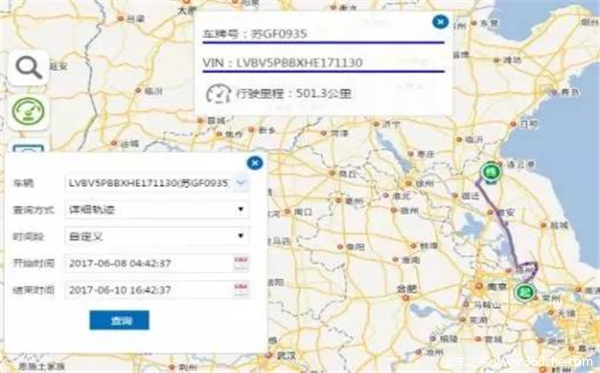Open the magnifier search icon
The width and height of the screenshot is (600, 373).
click(29, 68)
